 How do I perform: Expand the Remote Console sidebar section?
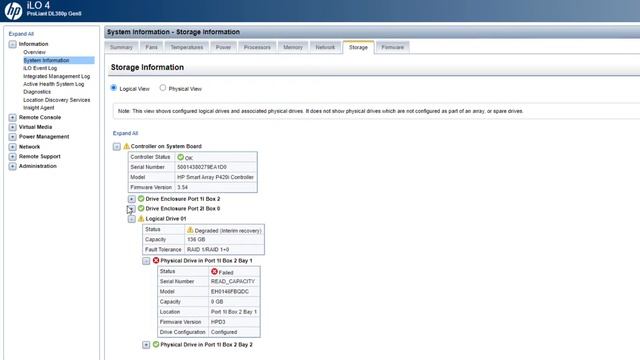point(13,118)
